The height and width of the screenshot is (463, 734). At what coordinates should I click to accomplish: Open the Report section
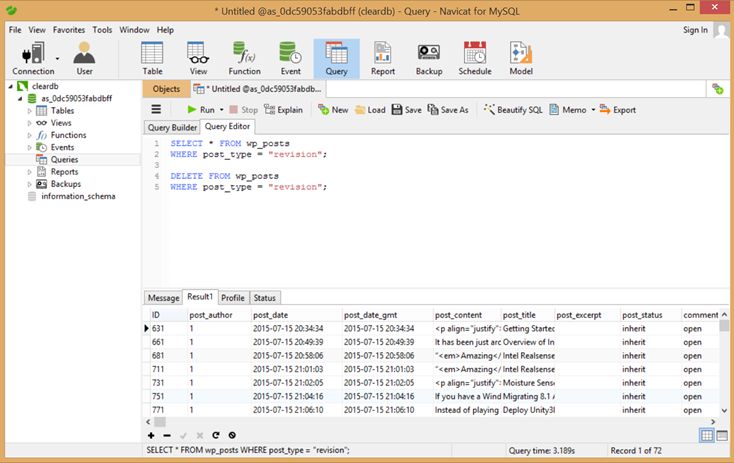tap(383, 58)
